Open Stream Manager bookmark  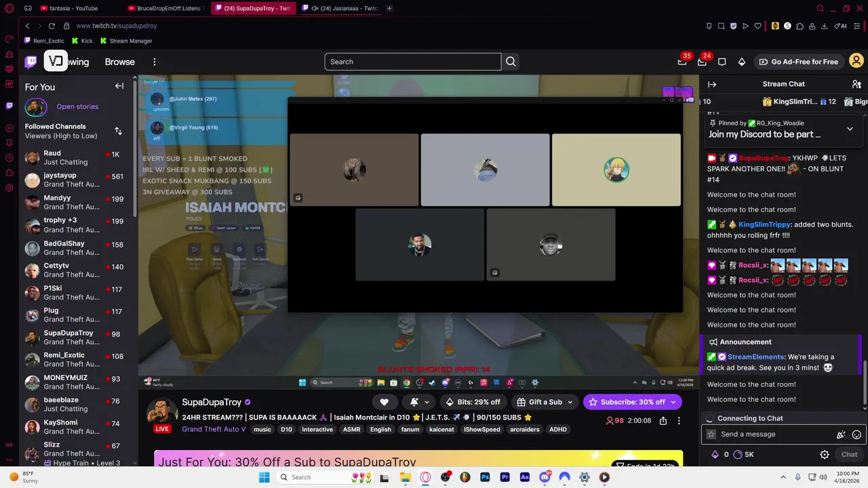point(126,41)
